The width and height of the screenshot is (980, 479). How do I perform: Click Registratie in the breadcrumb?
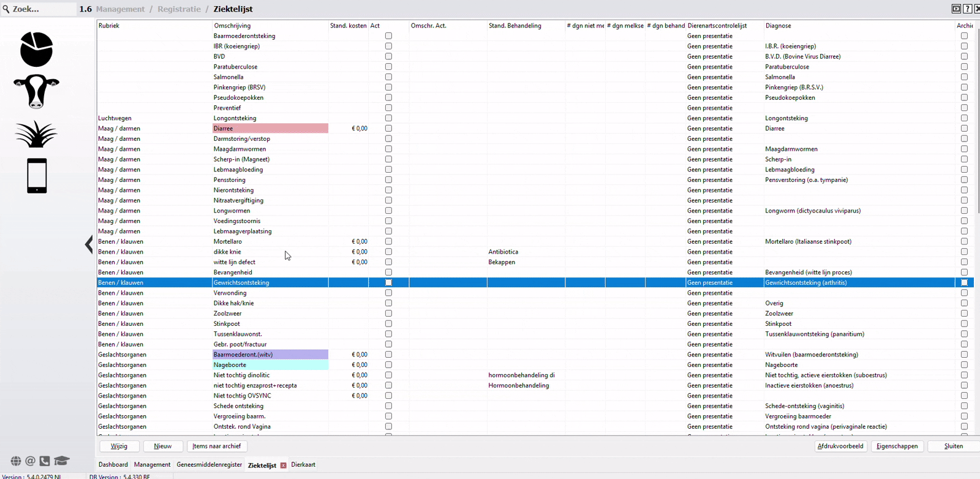click(179, 9)
